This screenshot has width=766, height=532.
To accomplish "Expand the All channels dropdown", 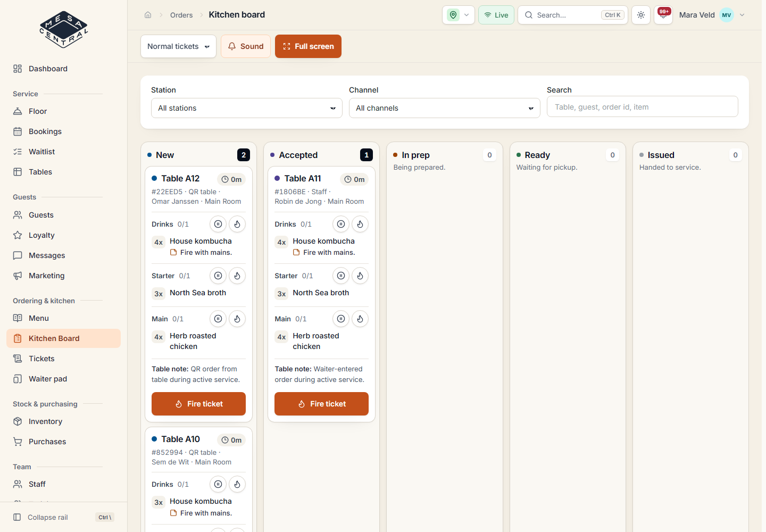I will (445, 108).
